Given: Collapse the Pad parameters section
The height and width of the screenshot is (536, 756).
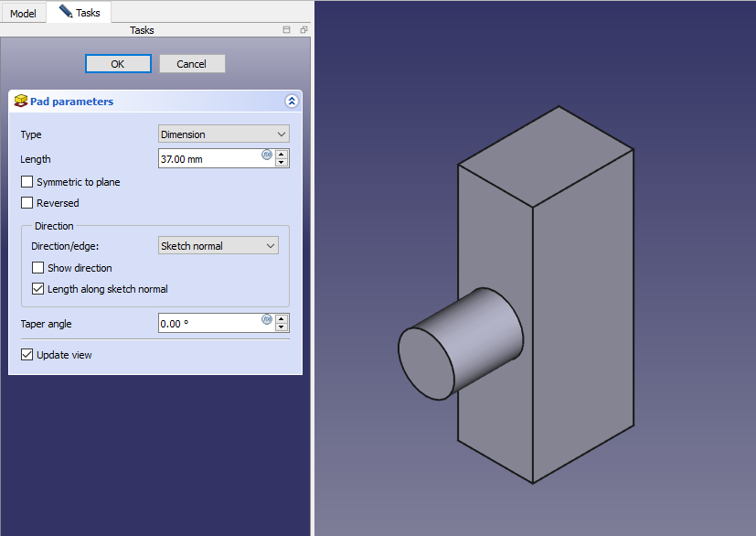Looking at the screenshot, I should point(292,102).
